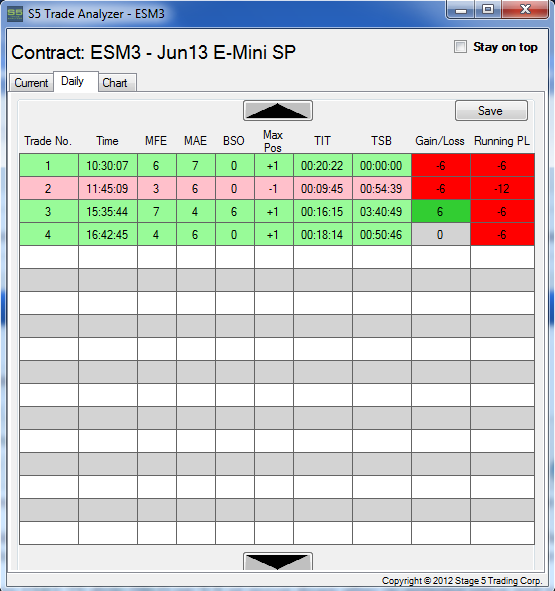This screenshot has width=555, height=591.
Task: Click TIT value 00:18:14
Action: (x=323, y=234)
